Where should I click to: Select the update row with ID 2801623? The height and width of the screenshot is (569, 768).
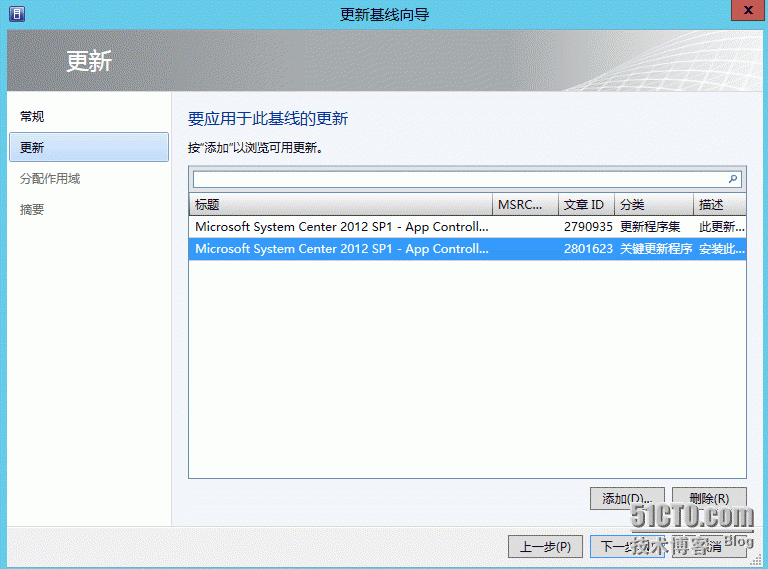click(467, 249)
